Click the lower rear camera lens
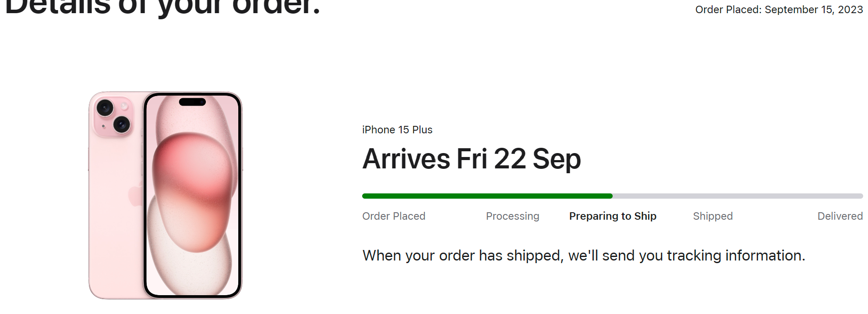Viewport: 868px width, 314px height. pos(122,125)
